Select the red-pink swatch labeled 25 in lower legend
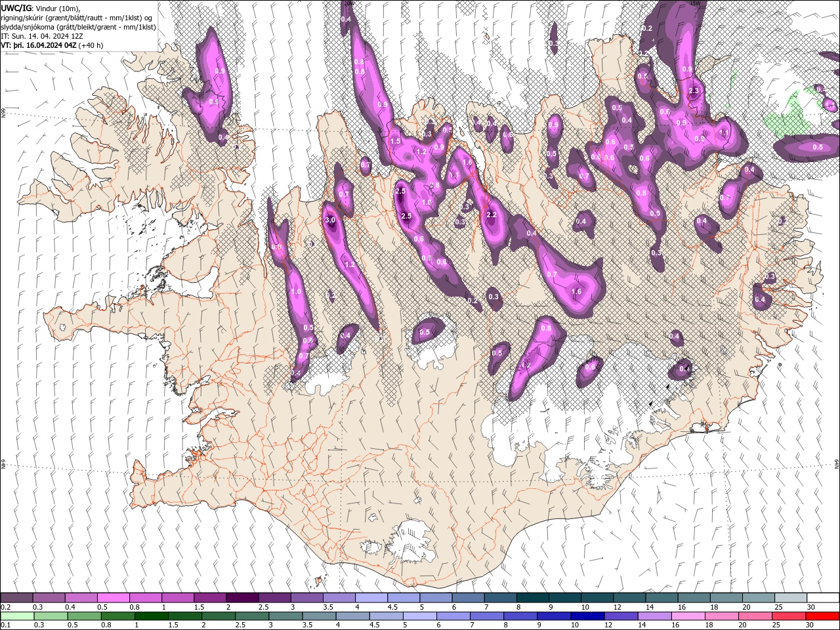 tap(789, 616)
